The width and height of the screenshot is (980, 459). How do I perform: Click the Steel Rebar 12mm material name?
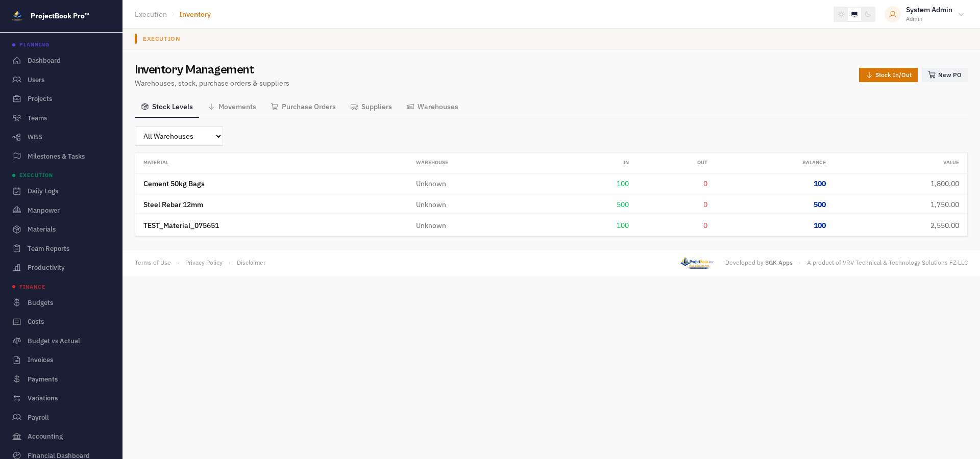(x=173, y=205)
